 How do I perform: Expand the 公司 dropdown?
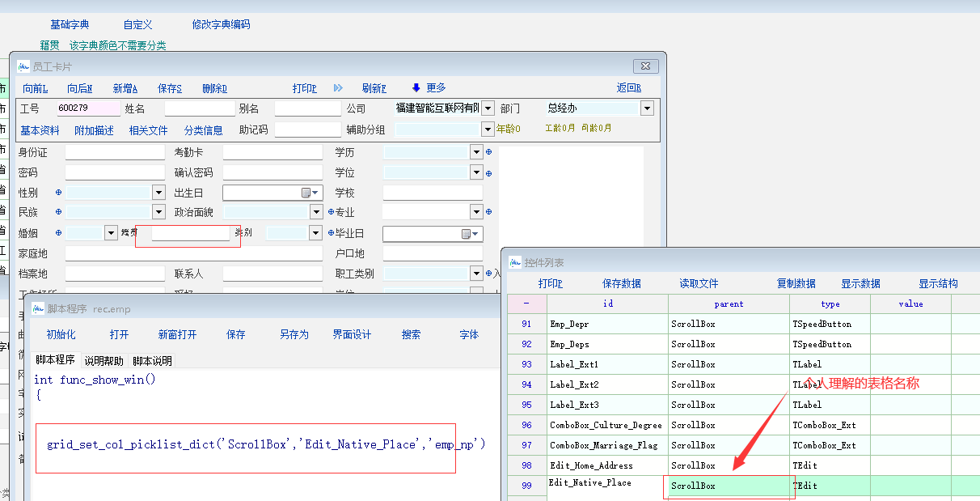click(488, 108)
